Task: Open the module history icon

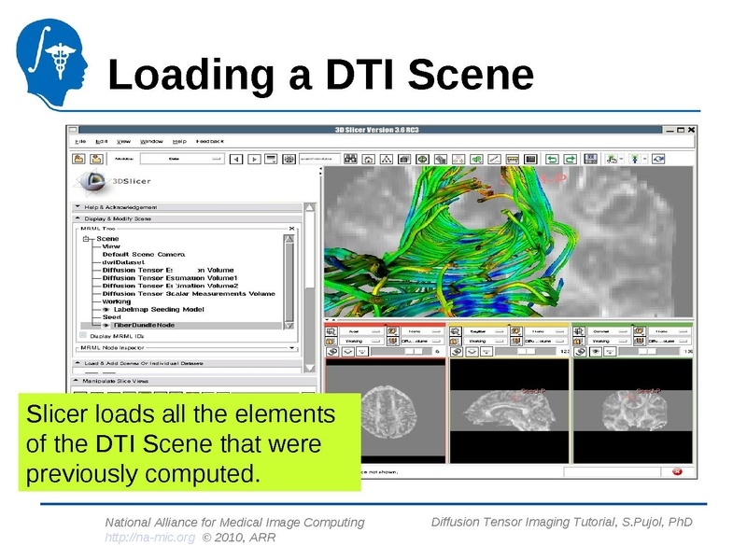Action: pos(271,159)
